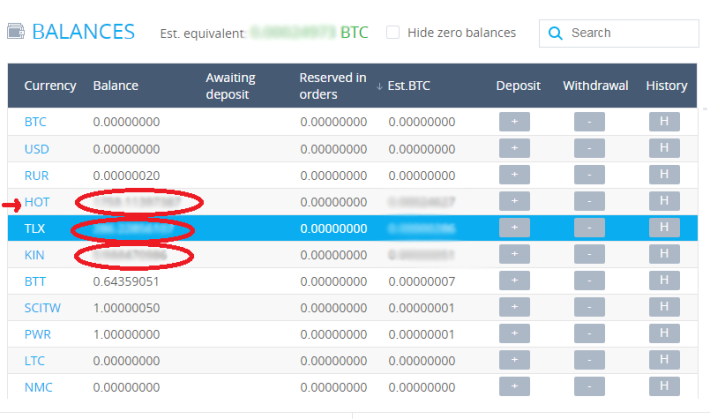Click the search magnifier icon
The width and height of the screenshot is (710, 419).
click(555, 33)
